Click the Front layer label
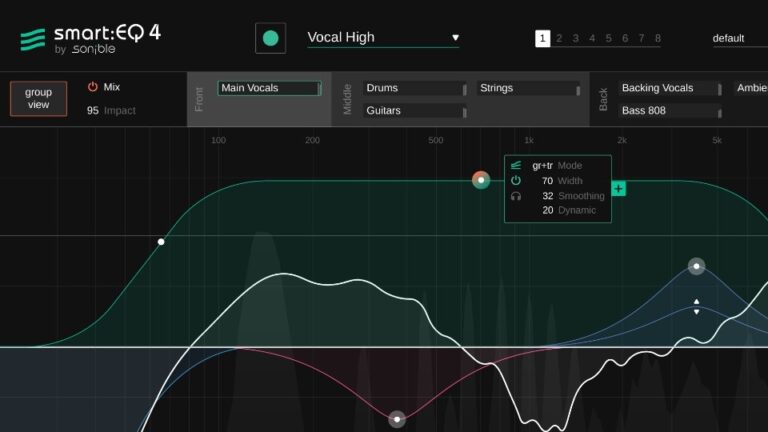The width and height of the screenshot is (768, 432). click(x=199, y=99)
